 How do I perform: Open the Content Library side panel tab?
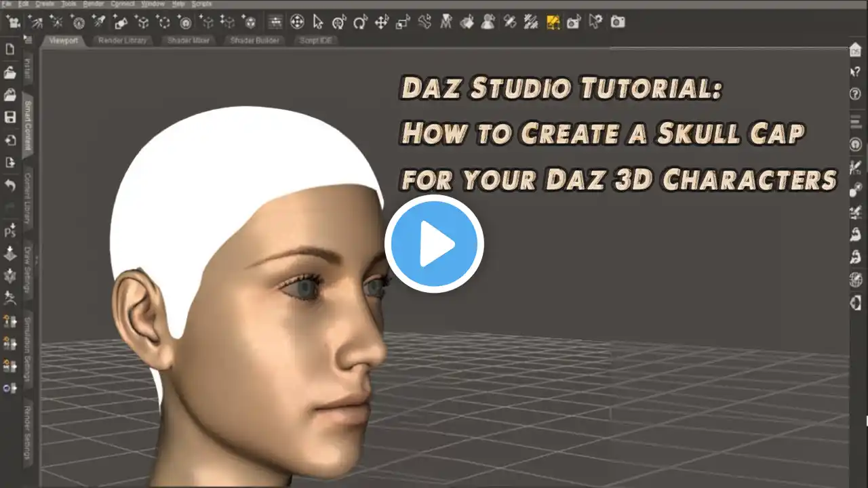click(28, 197)
